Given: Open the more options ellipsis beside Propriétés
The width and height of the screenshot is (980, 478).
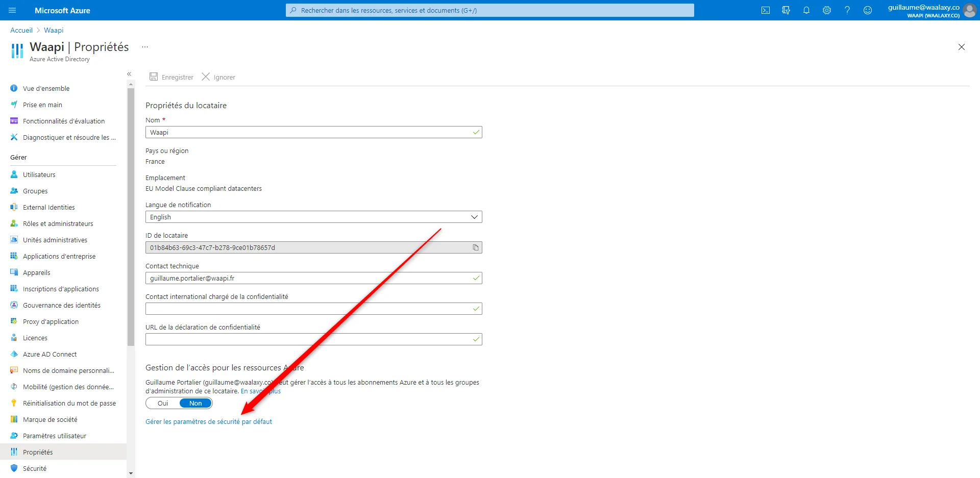Looking at the screenshot, I should click(x=145, y=47).
